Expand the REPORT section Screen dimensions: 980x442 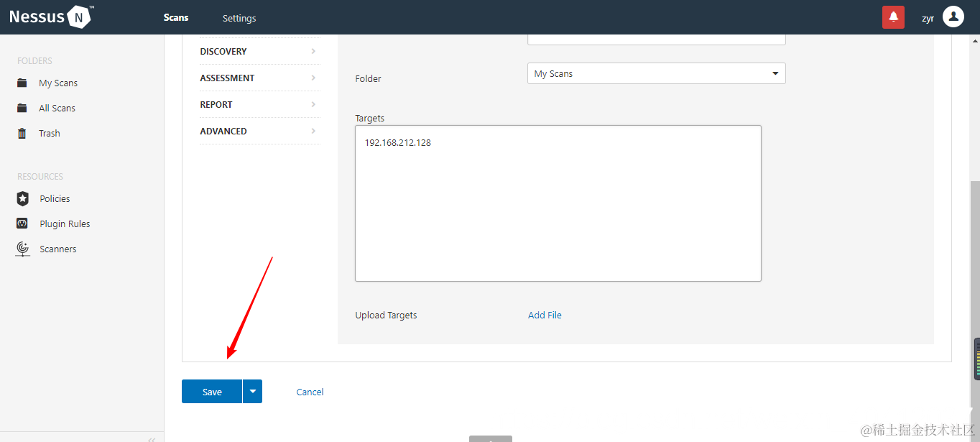pos(259,104)
